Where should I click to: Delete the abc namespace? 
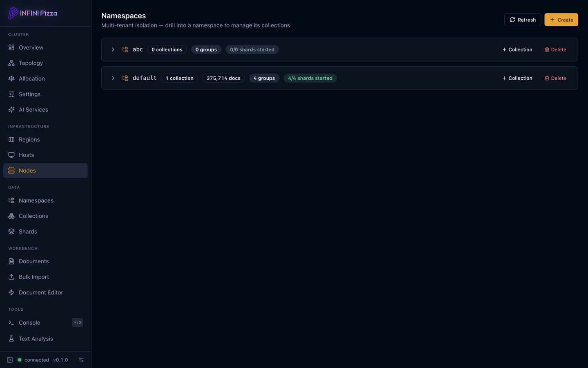point(555,49)
